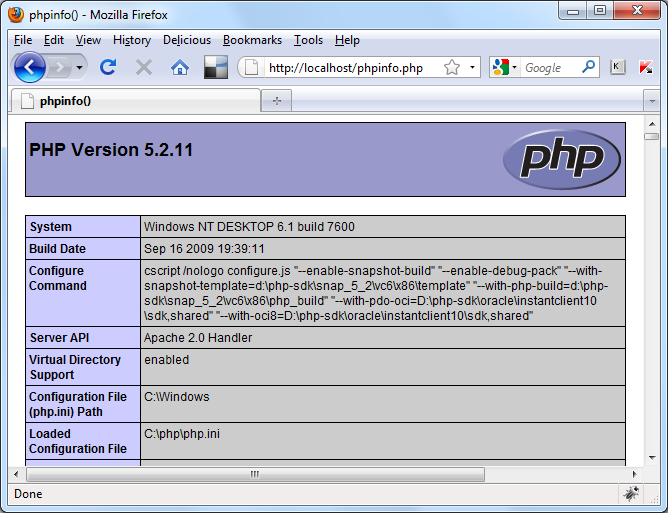Click the Stop loading X icon
Screen dimensions: 668x513
144,67
